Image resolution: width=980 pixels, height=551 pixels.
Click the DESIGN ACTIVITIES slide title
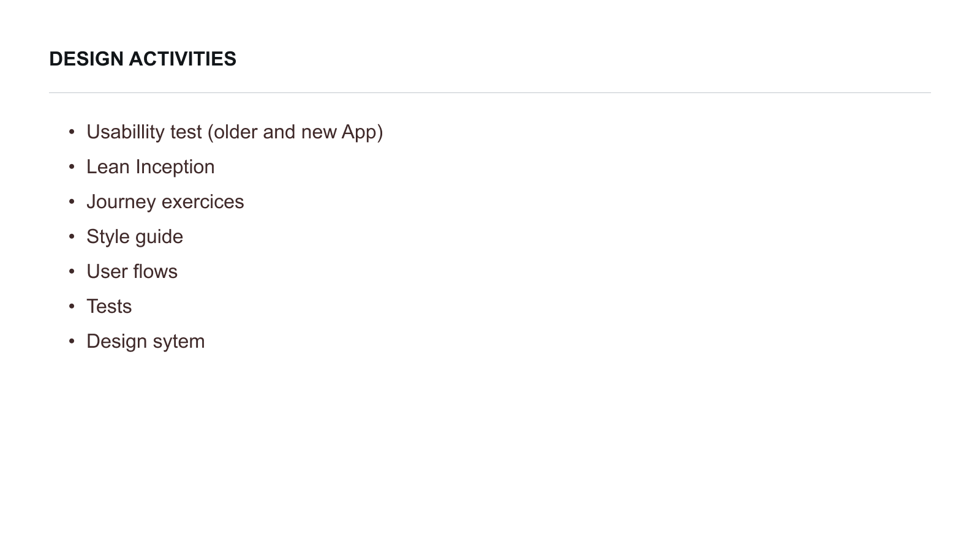click(x=142, y=59)
